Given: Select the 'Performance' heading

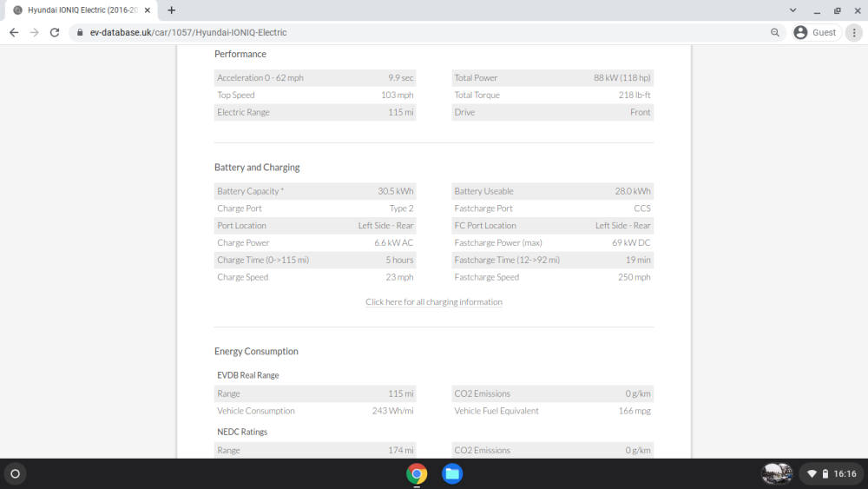Looking at the screenshot, I should [x=240, y=54].
